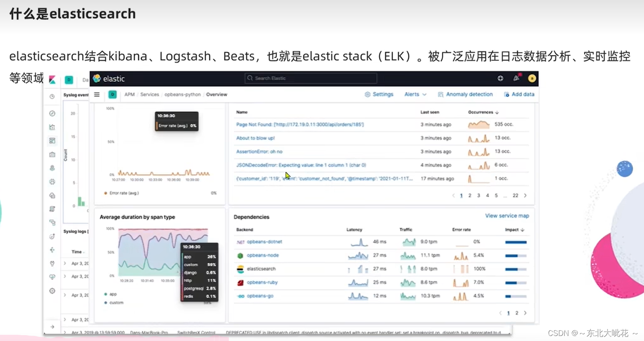This screenshot has height=341, width=644.
Task: Open Discover compass icon in Kibana sidebar
Action: (52, 113)
